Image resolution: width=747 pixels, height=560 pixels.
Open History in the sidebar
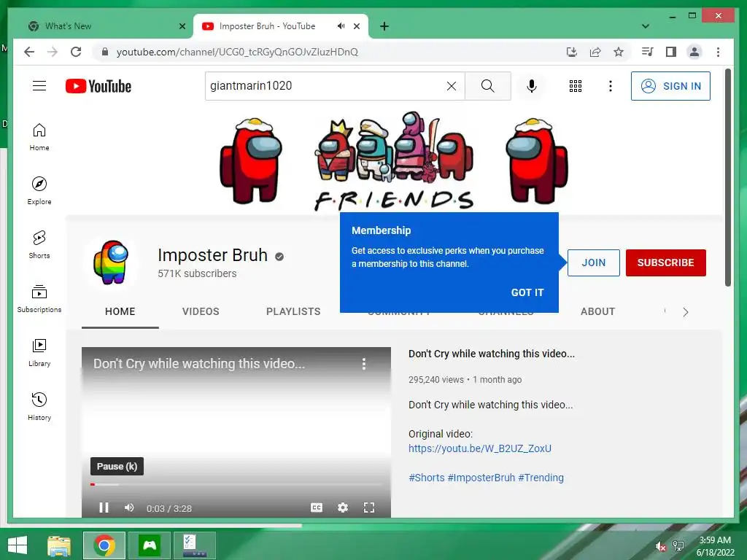(x=39, y=406)
